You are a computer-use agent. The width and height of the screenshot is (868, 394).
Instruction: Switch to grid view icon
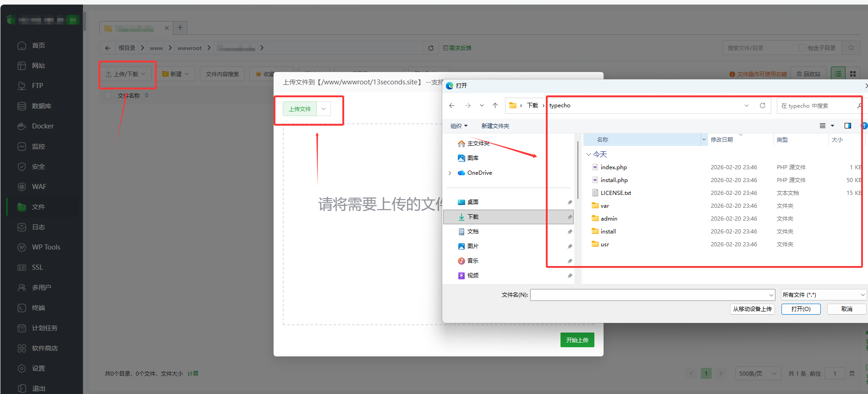coord(853,74)
